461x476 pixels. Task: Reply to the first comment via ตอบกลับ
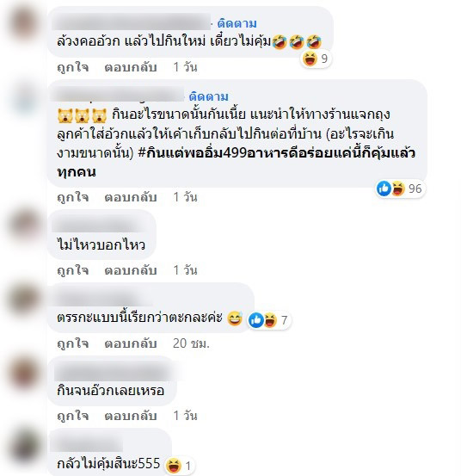pos(131,67)
